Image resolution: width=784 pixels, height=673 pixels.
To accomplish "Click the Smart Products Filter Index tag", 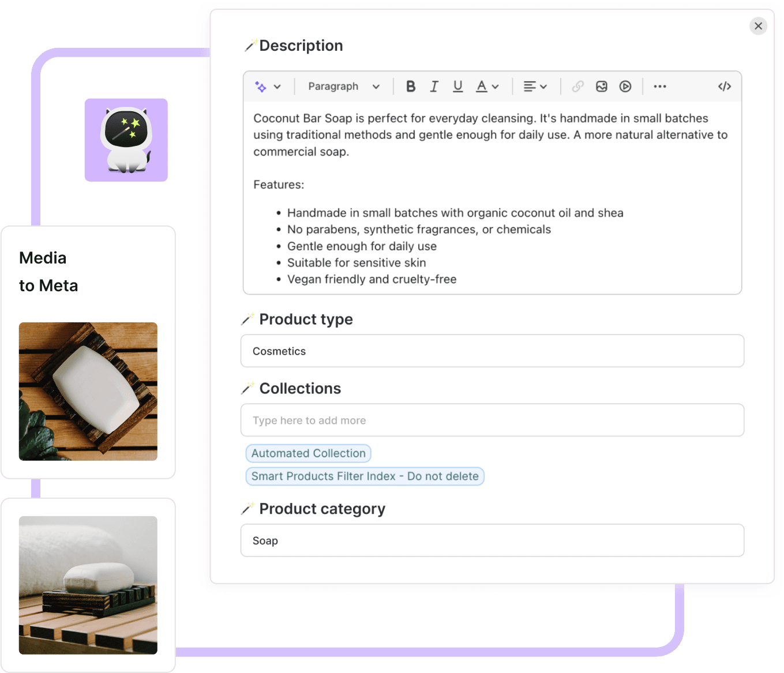I will coord(365,476).
